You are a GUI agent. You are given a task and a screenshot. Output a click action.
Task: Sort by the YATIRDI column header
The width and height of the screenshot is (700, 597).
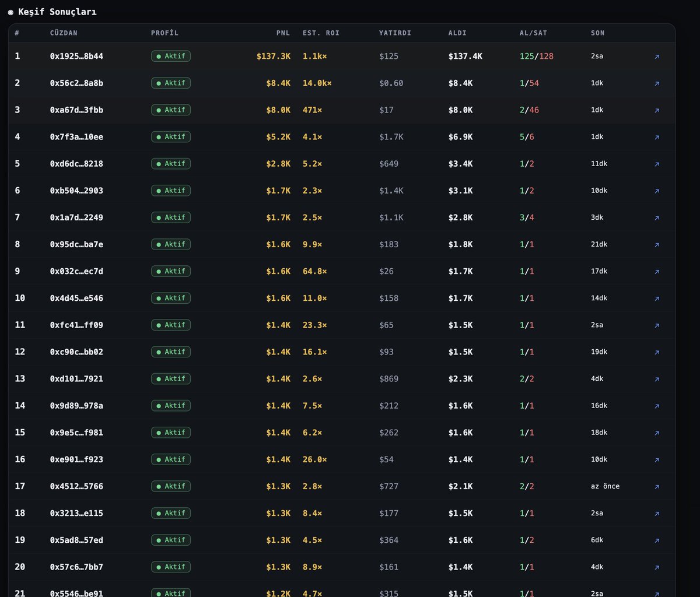coord(395,33)
